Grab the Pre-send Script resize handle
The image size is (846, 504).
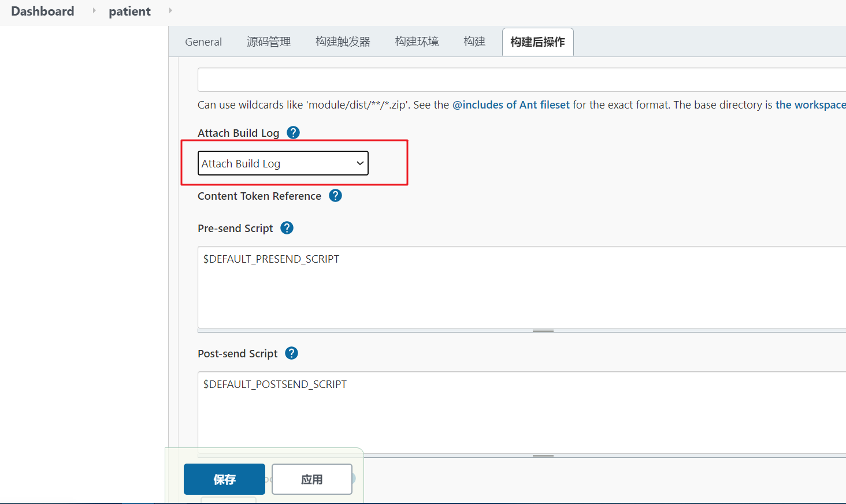click(543, 331)
